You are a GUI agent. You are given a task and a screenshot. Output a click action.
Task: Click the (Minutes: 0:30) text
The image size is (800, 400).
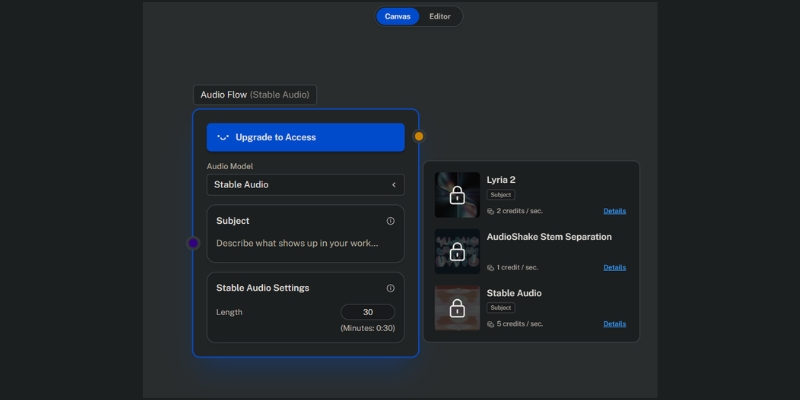(367, 328)
